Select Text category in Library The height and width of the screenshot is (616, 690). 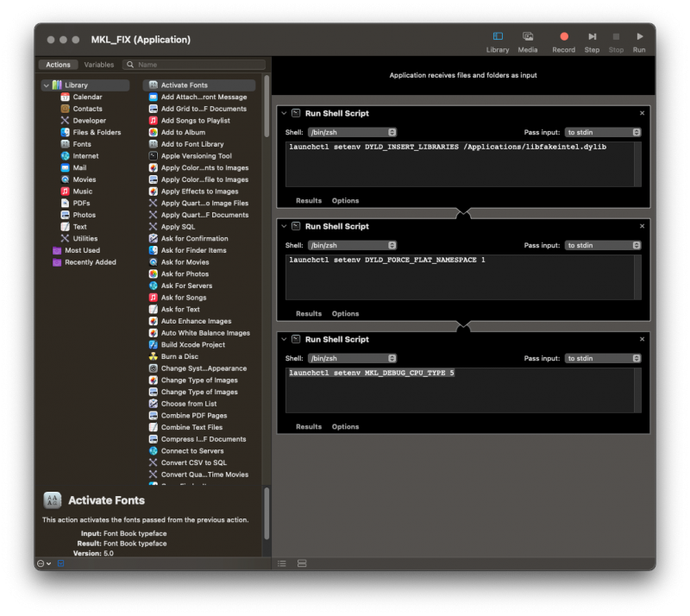click(x=79, y=227)
